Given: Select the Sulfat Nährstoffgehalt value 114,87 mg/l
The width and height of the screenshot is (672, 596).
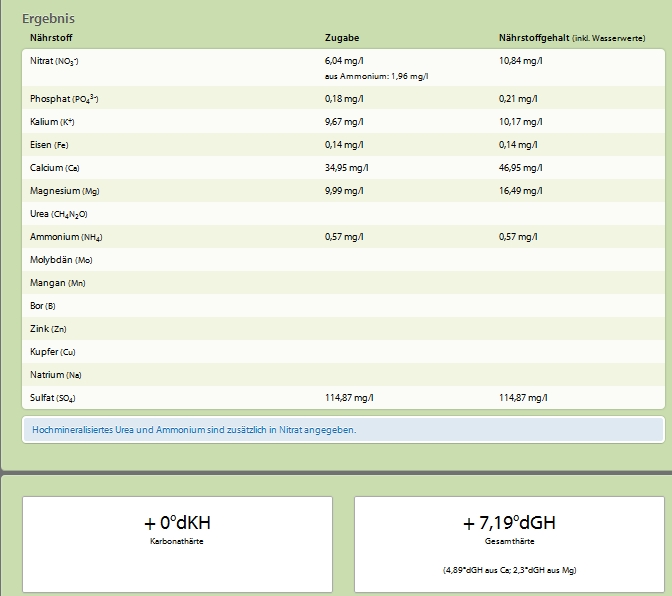Looking at the screenshot, I should [x=523, y=398].
